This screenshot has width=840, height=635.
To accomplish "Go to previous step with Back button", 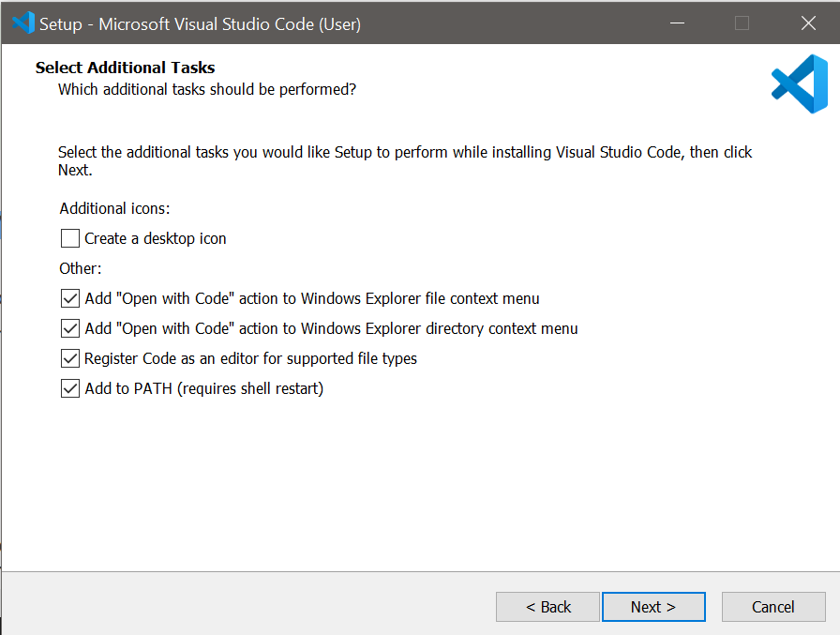I will point(547,607).
